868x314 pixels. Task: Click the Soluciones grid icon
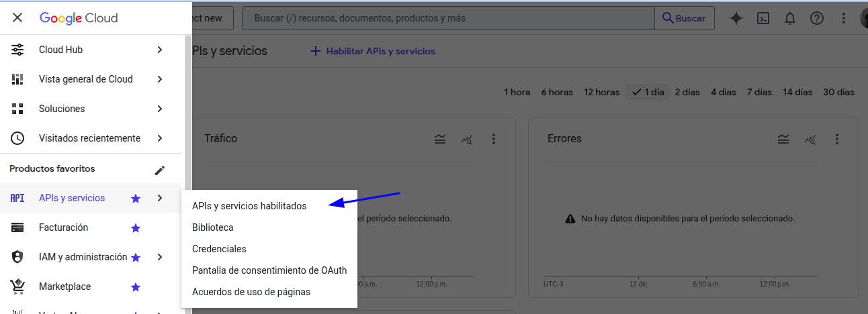tap(17, 109)
